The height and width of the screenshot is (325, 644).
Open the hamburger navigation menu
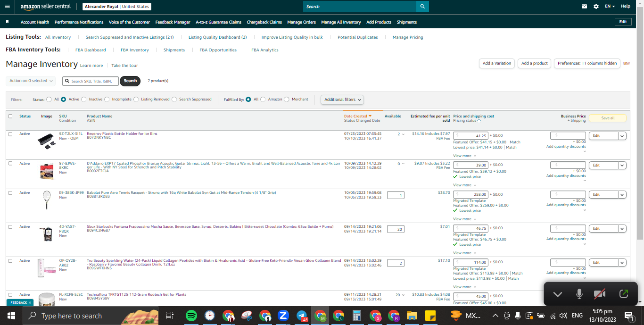(x=7, y=6)
